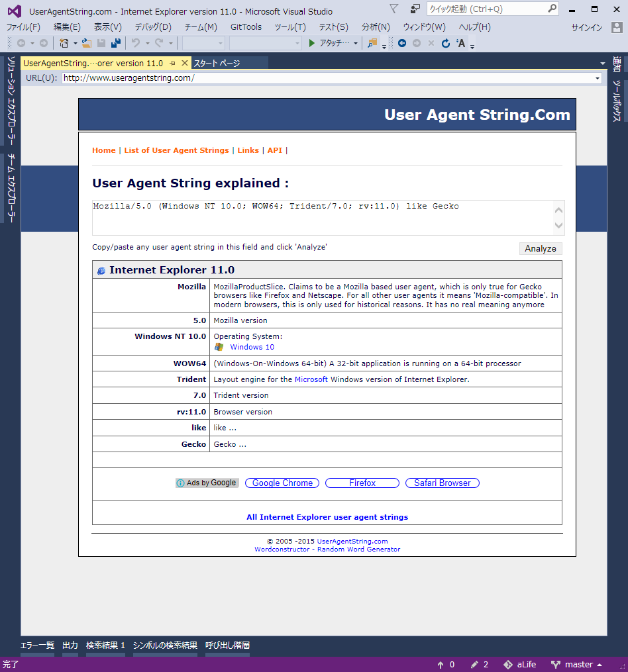Click the Visual Studio logo icon
This screenshot has width=628, height=672.
(x=15, y=11)
